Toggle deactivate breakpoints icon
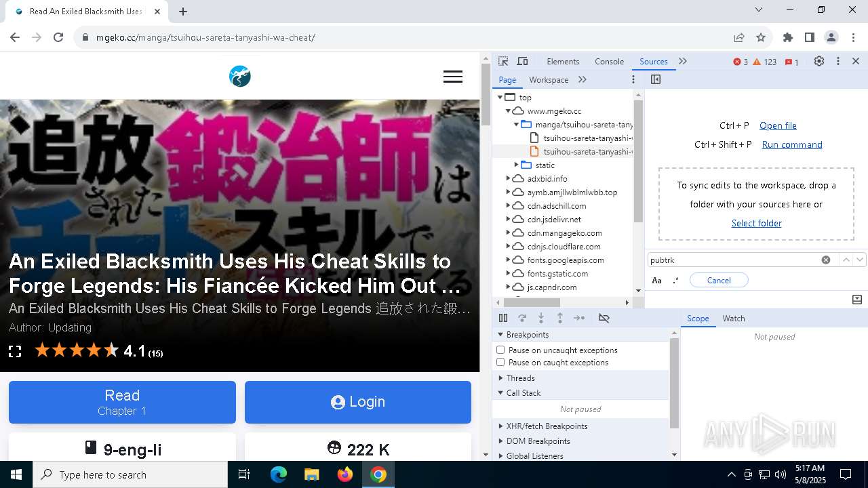868x488 pixels. click(604, 318)
